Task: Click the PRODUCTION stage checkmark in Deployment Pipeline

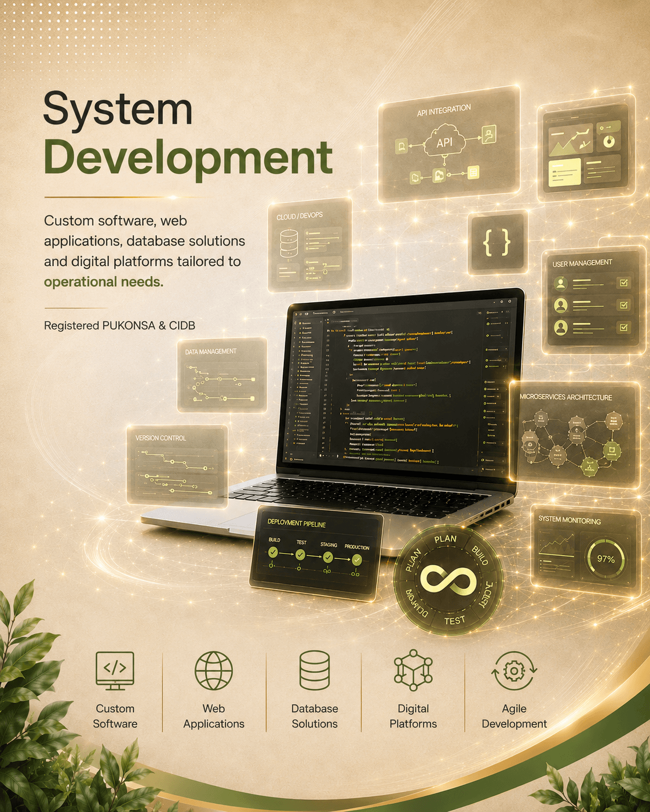Action: click(357, 559)
